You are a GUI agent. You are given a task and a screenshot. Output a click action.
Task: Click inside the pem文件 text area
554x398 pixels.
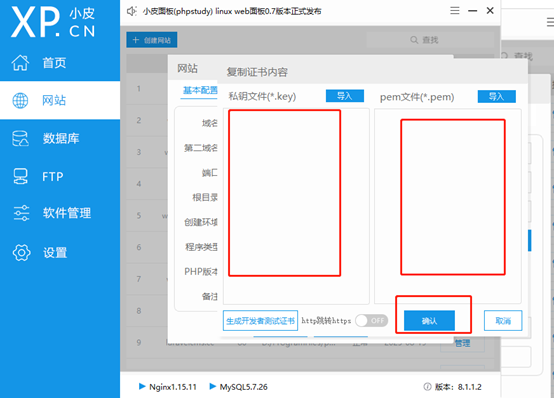pyautogui.click(x=448, y=206)
